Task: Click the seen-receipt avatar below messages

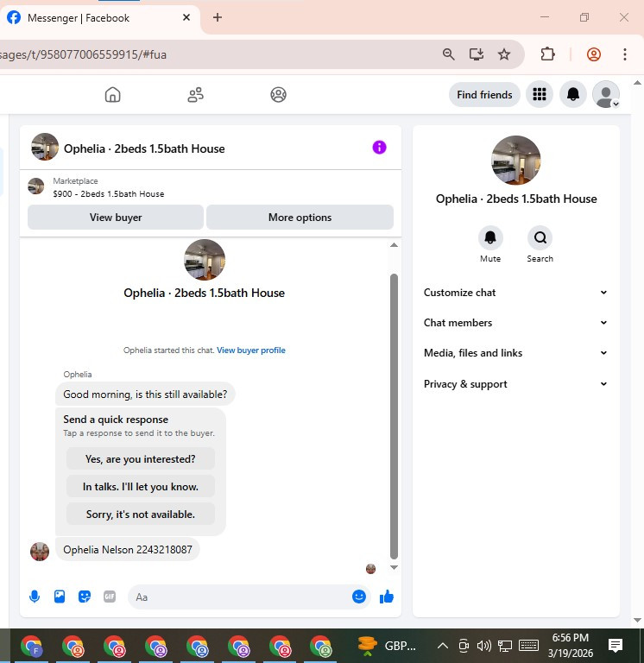Action: pyautogui.click(x=371, y=569)
